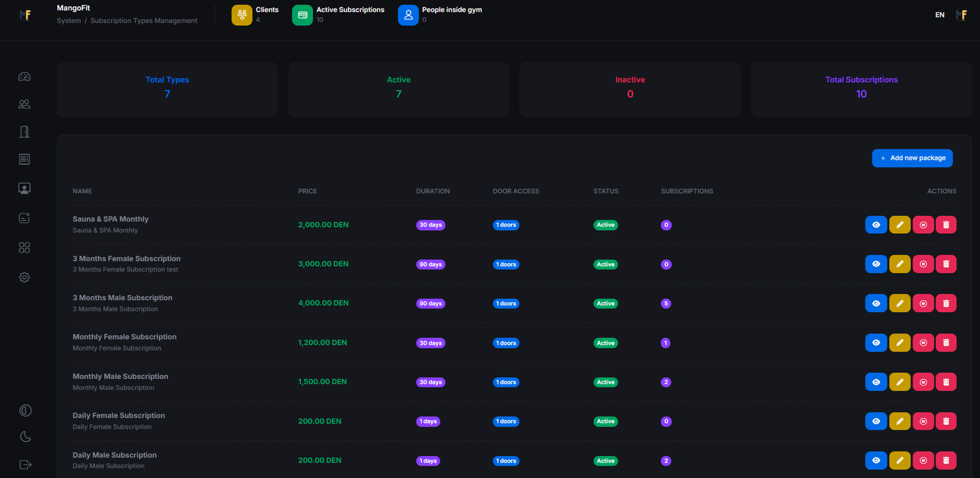This screenshot has height=478, width=980.
Task: Delete the Daily Male Subscription
Action: coord(946,460)
